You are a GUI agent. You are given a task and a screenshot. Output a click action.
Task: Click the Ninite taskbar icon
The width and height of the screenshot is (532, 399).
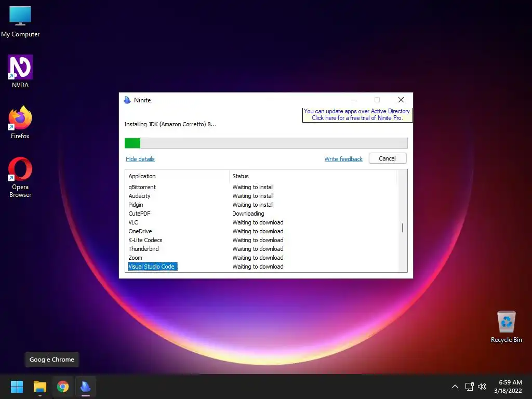point(86,387)
